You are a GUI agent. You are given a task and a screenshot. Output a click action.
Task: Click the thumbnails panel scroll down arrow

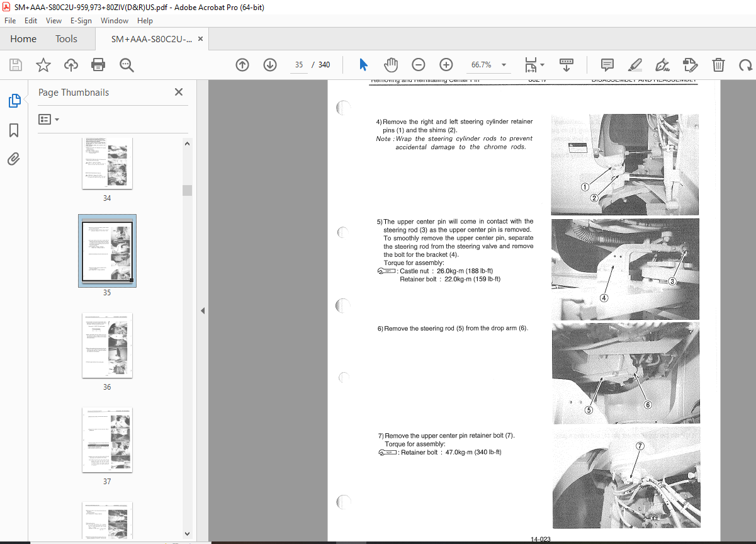(187, 534)
